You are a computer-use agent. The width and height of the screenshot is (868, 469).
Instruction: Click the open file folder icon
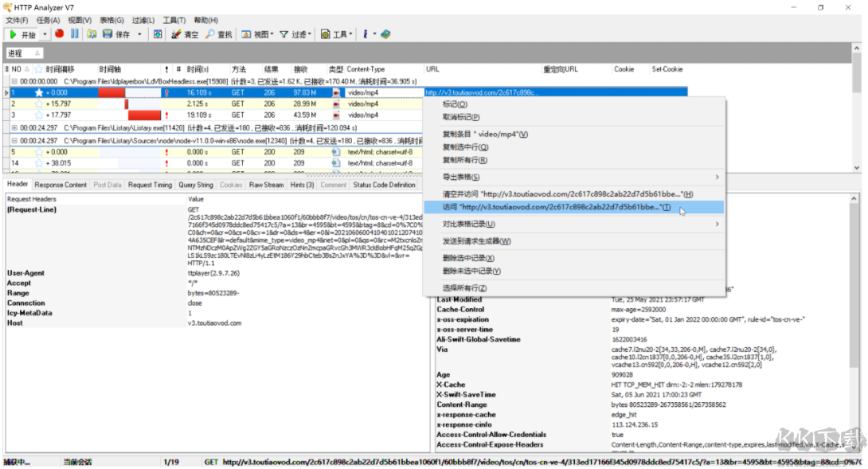pyautogui.click(x=92, y=34)
